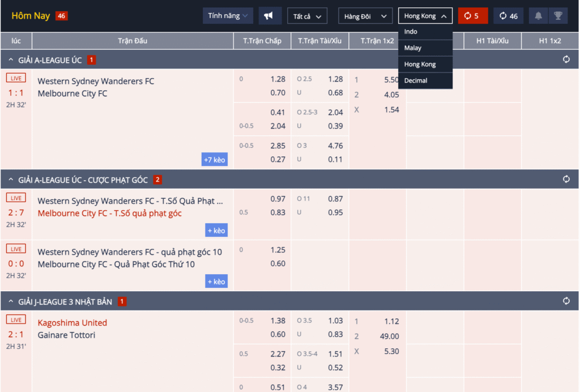Open the Hàng Đôi dropdown
Image resolution: width=580 pixels, height=392 pixels.
365,16
